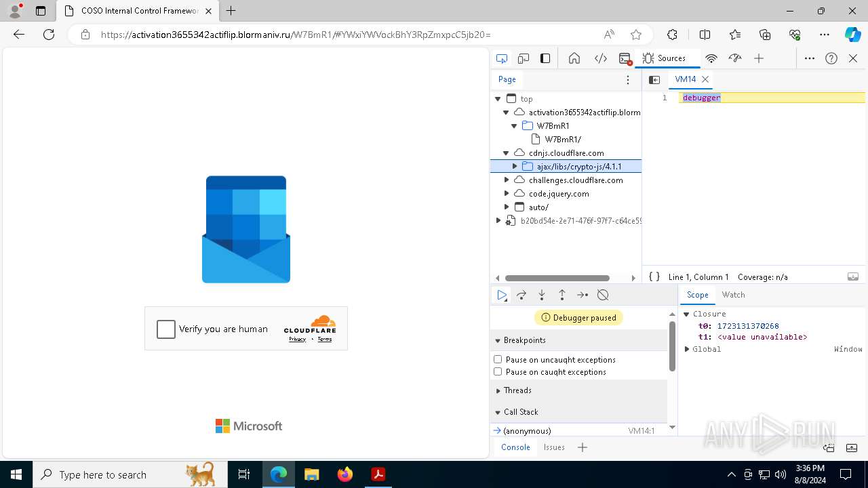868x488 pixels.
Task: Close the VM14 source tab
Action: [705, 79]
